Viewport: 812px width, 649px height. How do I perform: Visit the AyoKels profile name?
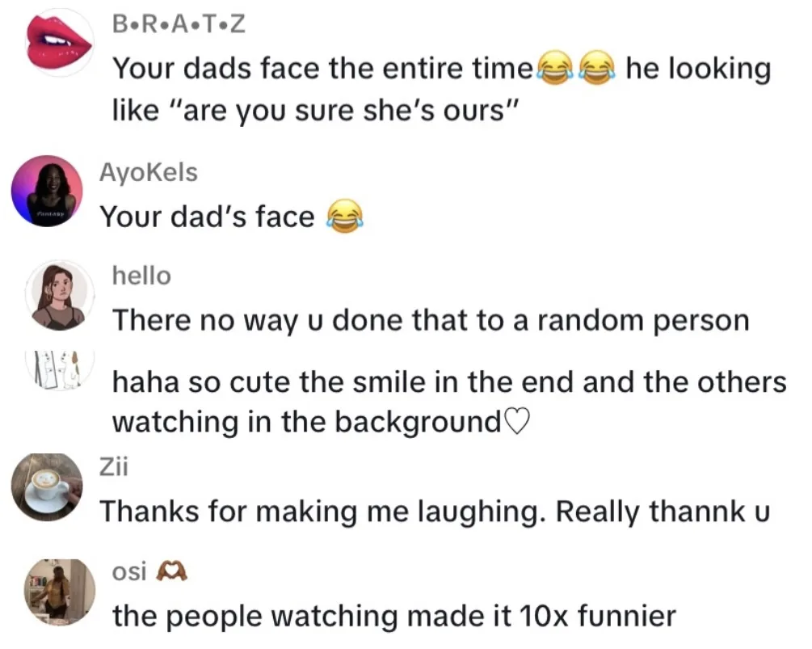(148, 172)
